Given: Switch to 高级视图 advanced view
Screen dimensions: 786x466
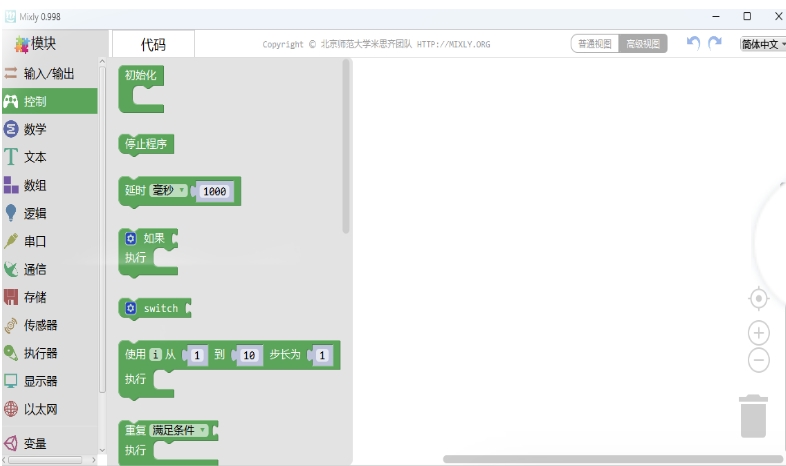Looking at the screenshot, I should (643, 44).
